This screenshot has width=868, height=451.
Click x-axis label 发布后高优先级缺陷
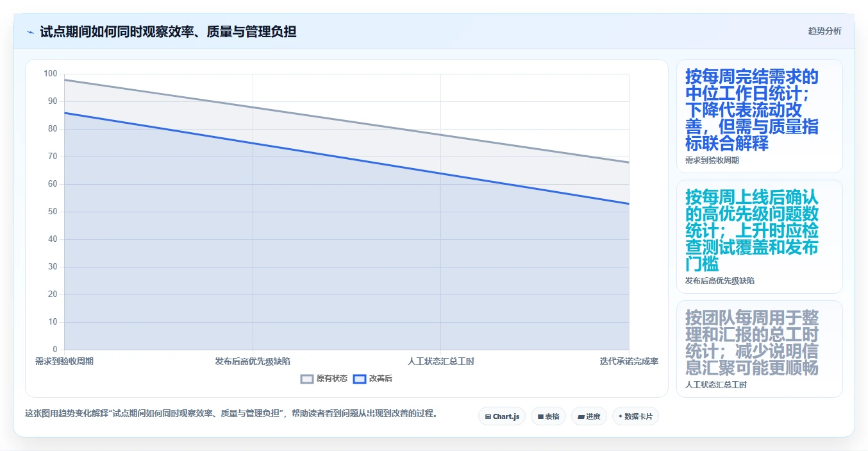tap(253, 362)
